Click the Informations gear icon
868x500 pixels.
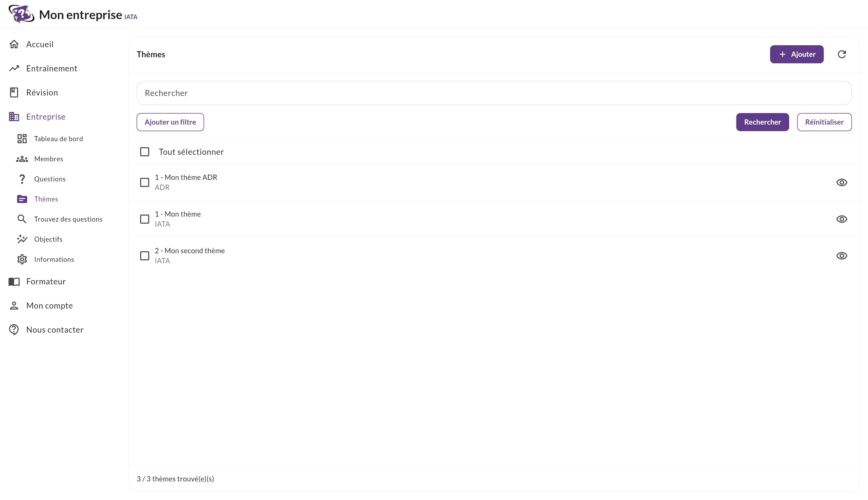[22, 259]
